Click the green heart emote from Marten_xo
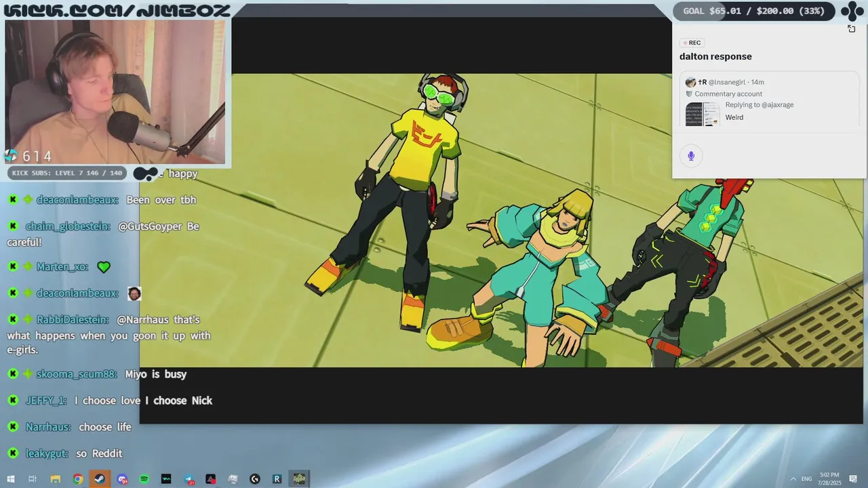 tap(103, 267)
